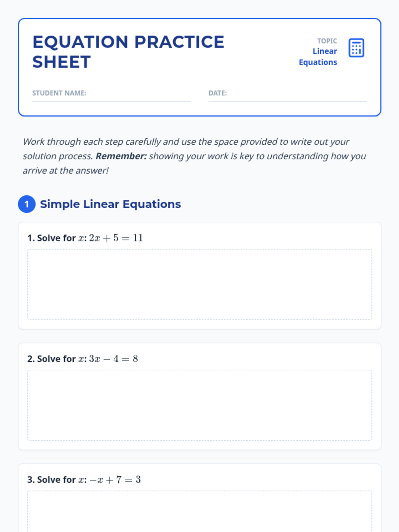Viewport: 399px width, 532px height.
Task: Click the calculator icon in header
Action: point(356,48)
